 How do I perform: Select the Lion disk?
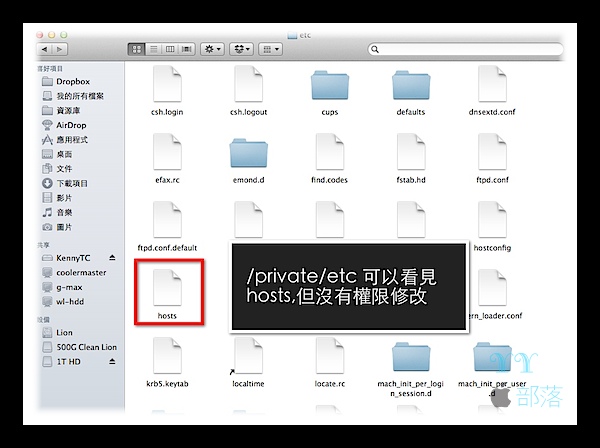pyautogui.click(x=57, y=332)
